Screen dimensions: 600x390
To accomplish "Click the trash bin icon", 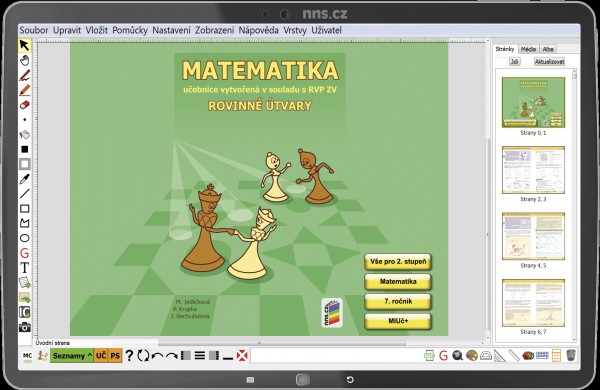I will 571,356.
